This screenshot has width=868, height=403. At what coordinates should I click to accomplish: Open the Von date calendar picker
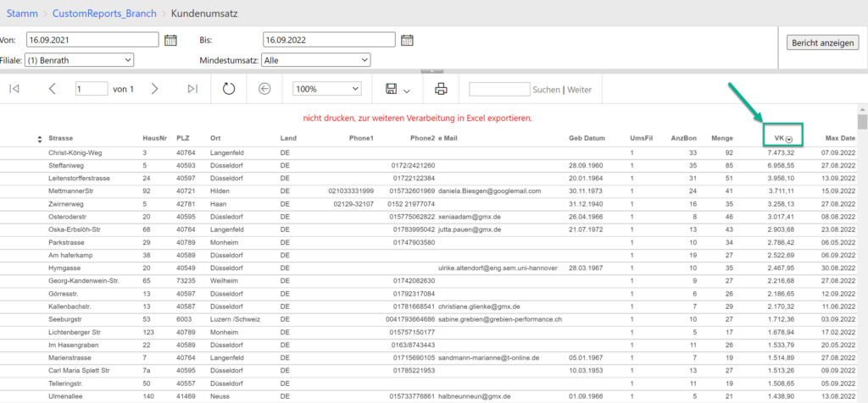coord(170,40)
